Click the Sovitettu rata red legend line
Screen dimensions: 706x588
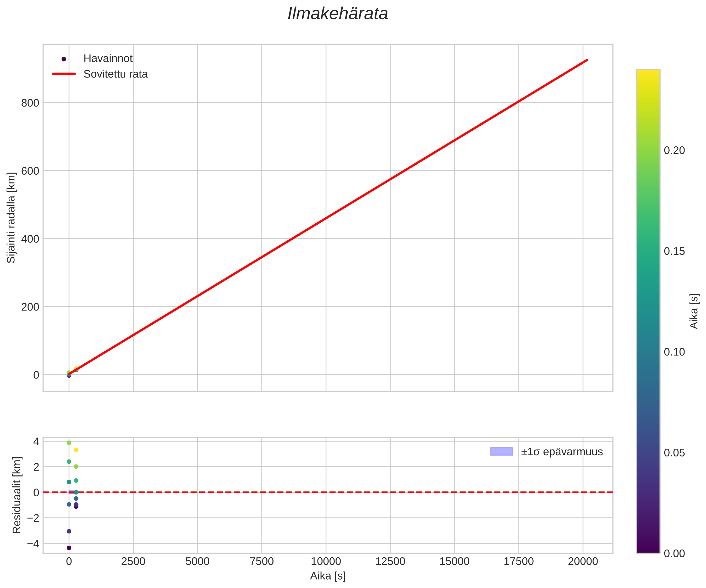click(x=64, y=74)
